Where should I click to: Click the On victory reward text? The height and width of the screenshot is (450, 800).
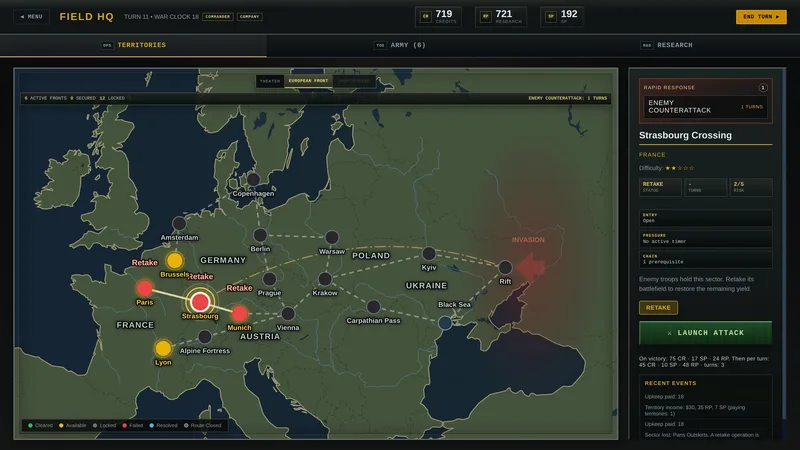[704, 362]
